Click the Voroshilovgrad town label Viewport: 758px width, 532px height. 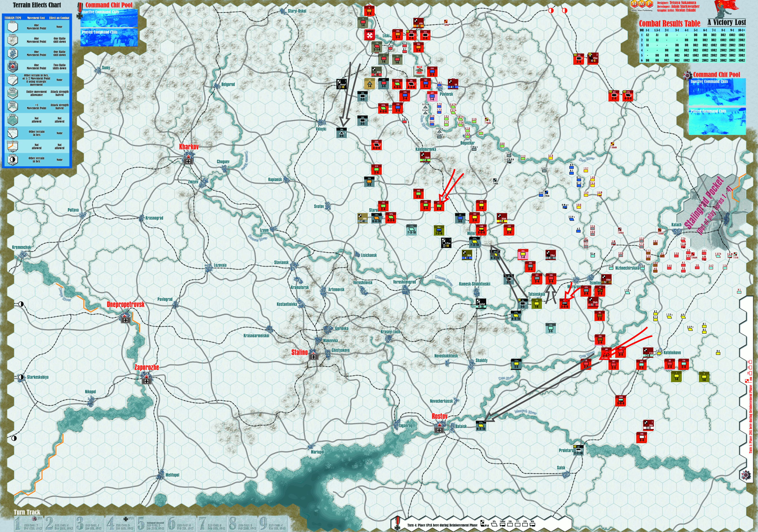tap(404, 282)
